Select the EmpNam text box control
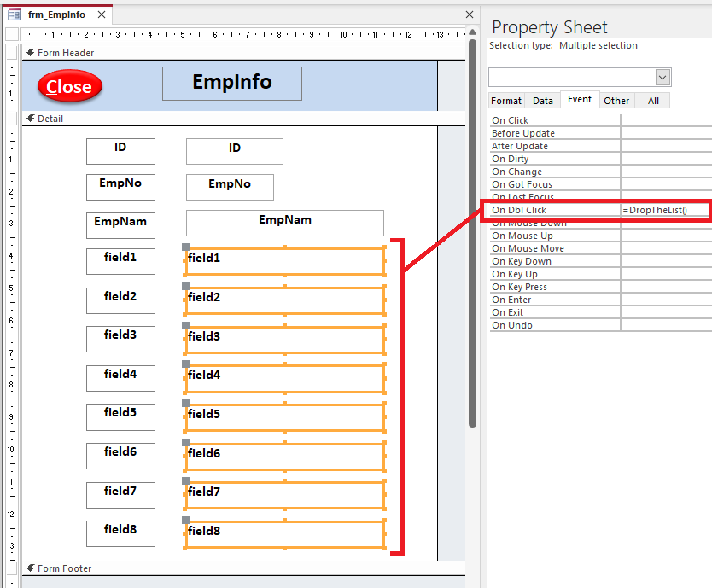Image resolution: width=712 pixels, height=588 pixels. (x=284, y=223)
